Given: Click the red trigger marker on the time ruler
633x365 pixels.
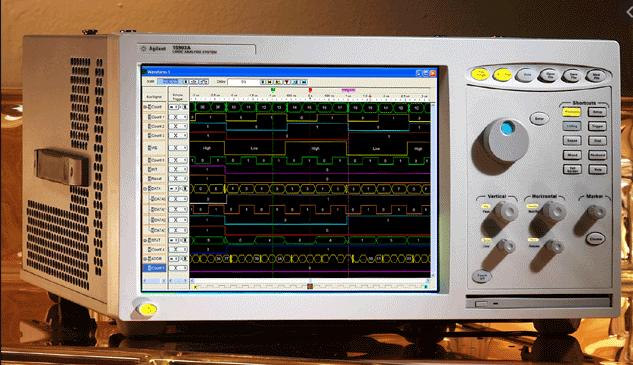Looking at the screenshot, I should point(310,90).
